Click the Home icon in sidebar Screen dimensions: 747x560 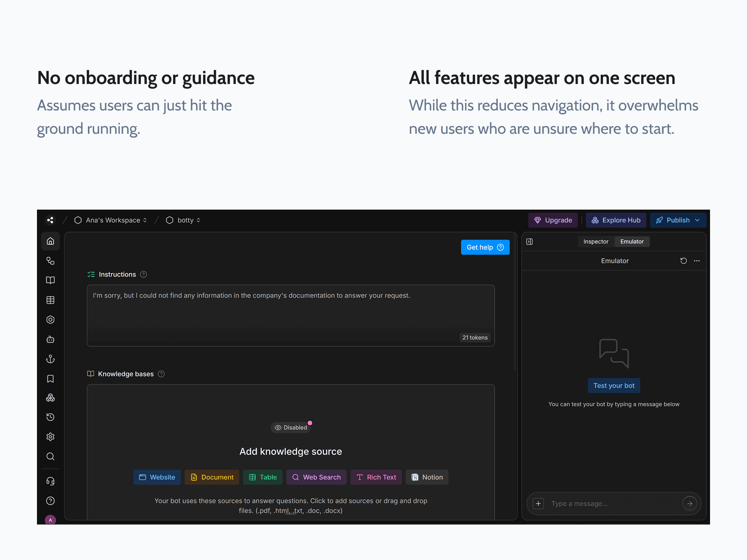click(x=51, y=241)
